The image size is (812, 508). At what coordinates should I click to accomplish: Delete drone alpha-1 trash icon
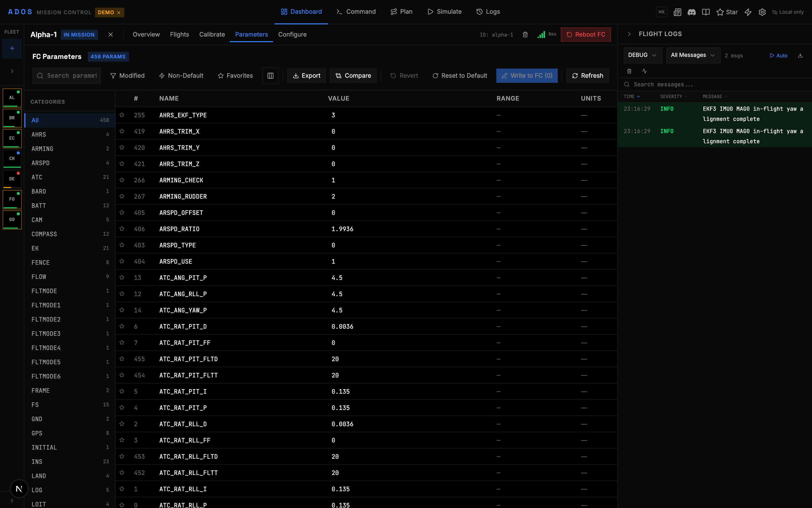525,35
